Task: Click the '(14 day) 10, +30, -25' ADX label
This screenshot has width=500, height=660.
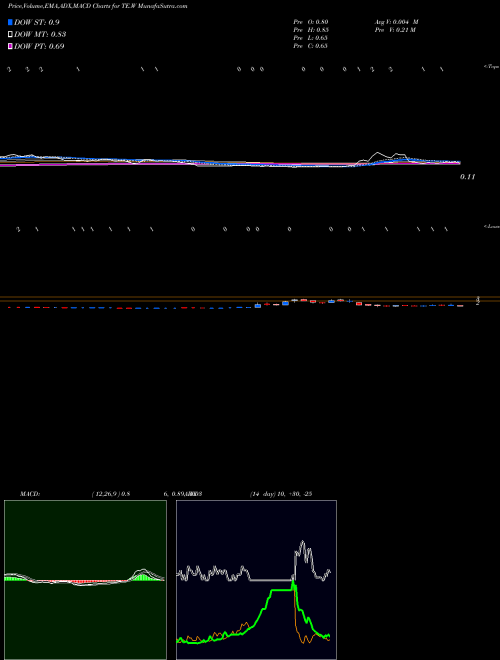Action: click(x=281, y=494)
